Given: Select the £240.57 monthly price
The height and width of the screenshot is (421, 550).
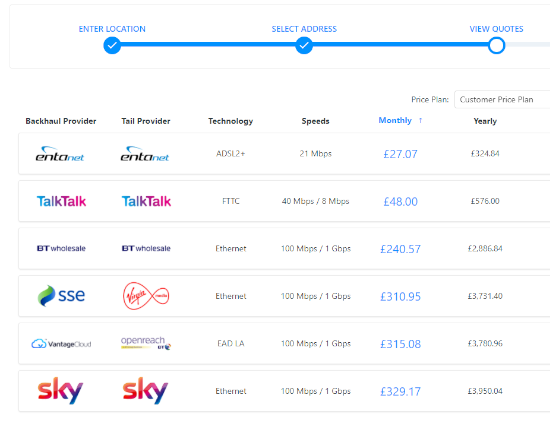Looking at the screenshot, I should [x=400, y=249].
